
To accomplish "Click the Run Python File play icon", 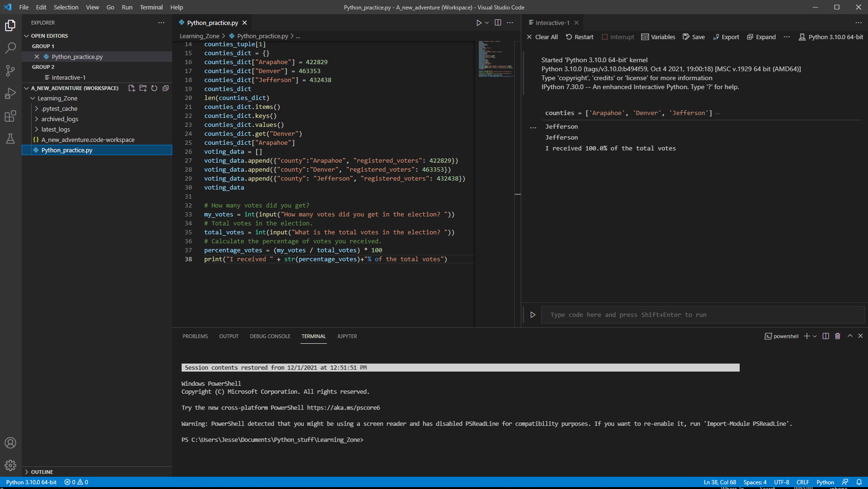I will [x=478, y=23].
